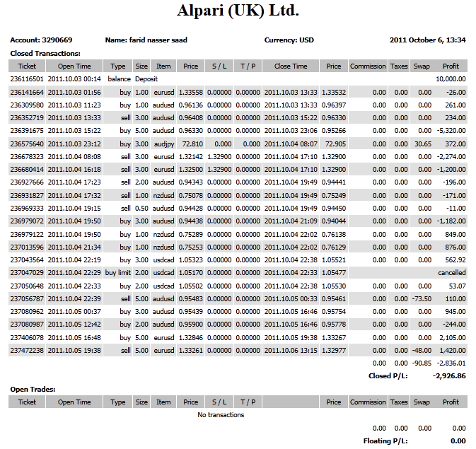The height and width of the screenshot is (449, 476).
Task: Select close price 0.75249
Action: [334, 195]
